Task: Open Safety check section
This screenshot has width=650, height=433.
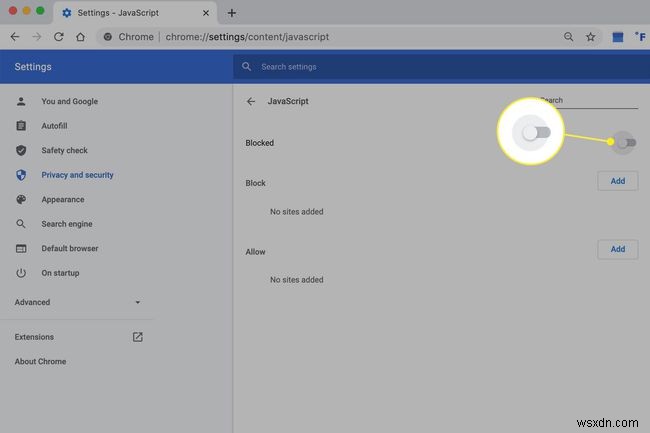Action: pyautogui.click(x=64, y=150)
